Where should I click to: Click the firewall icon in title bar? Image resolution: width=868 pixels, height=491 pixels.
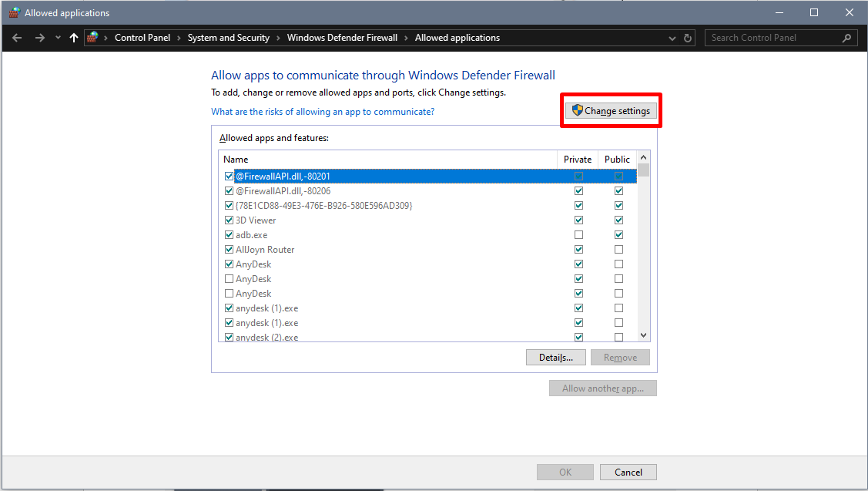click(x=14, y=12)
